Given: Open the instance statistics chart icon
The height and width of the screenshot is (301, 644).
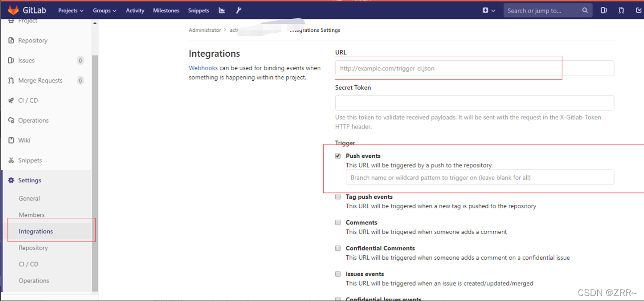Looking at the screenshot, I should click(222, 10).
